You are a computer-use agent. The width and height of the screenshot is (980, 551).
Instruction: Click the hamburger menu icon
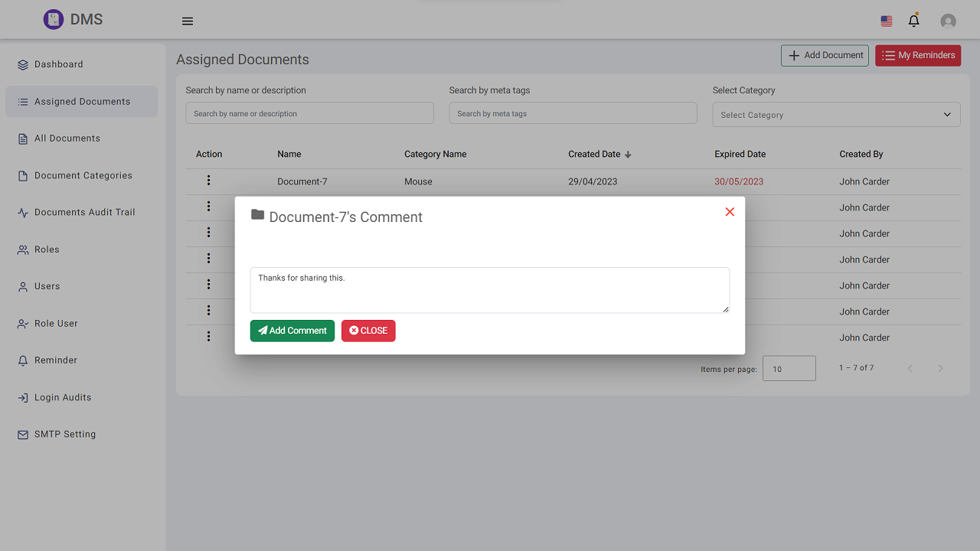188,21
